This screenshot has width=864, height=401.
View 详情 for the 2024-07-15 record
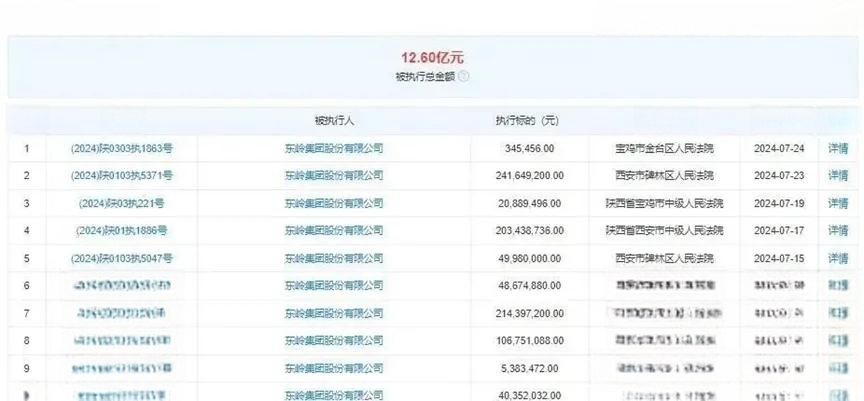[x=838, y=258]
